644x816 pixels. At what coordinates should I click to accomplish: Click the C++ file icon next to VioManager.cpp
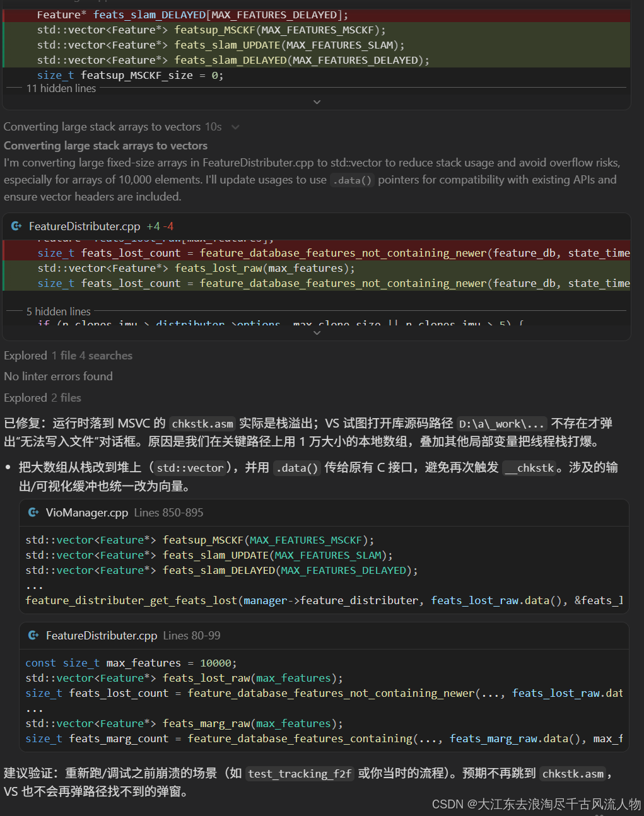click(x=33, y=513)
